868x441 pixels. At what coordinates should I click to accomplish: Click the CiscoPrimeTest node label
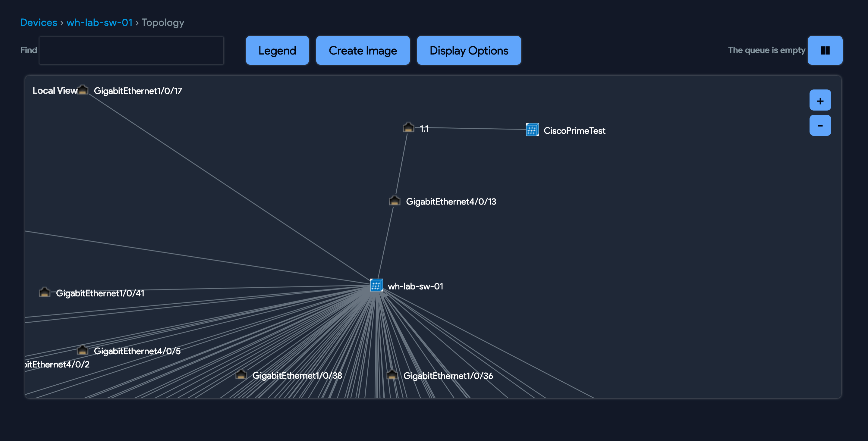[x=574, y=131]
